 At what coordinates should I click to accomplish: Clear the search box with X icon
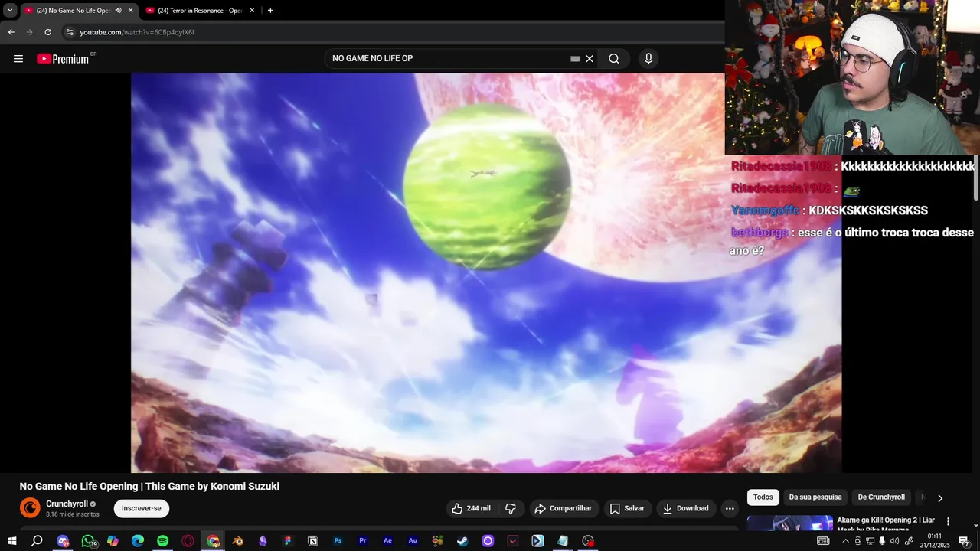[590, 59]
